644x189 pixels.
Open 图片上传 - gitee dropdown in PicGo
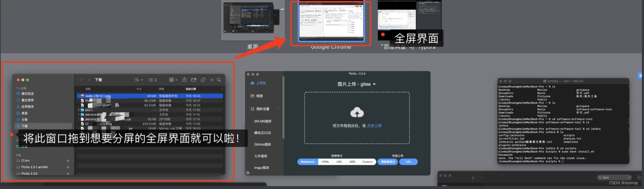pos(357,84)
